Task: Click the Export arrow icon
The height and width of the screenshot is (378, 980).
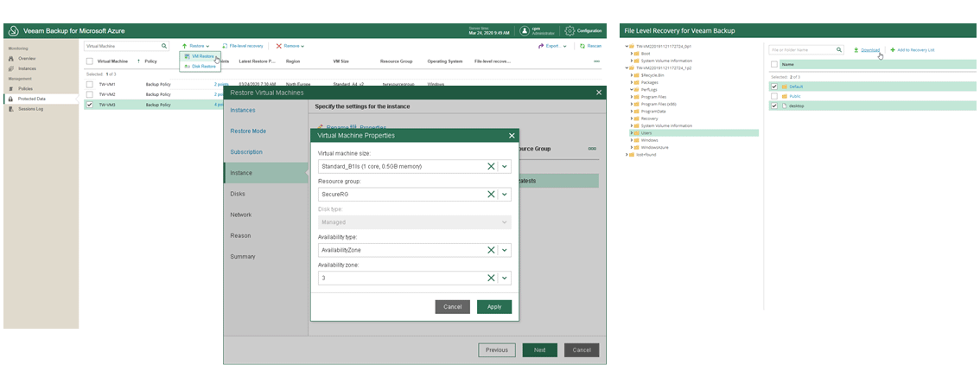Action: point(541,46)
